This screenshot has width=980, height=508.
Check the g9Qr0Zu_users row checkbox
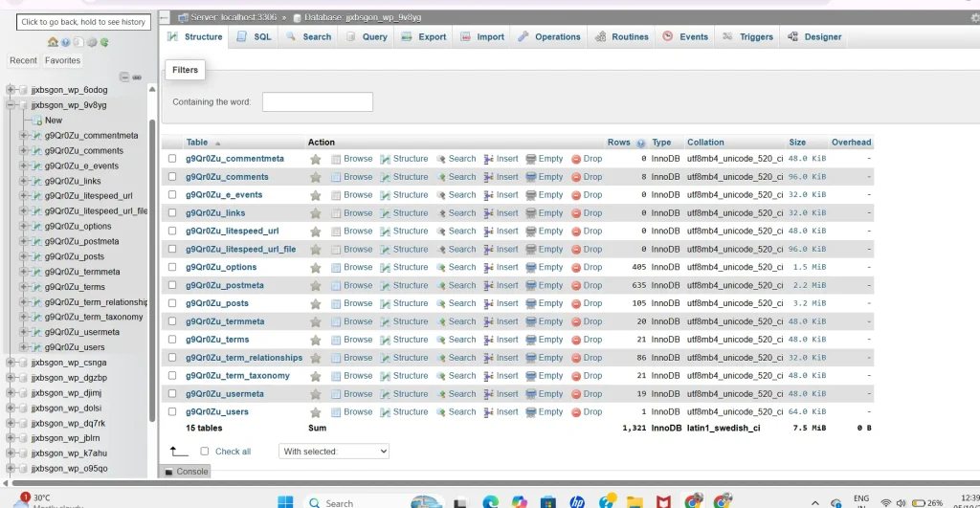pos(172,412)
